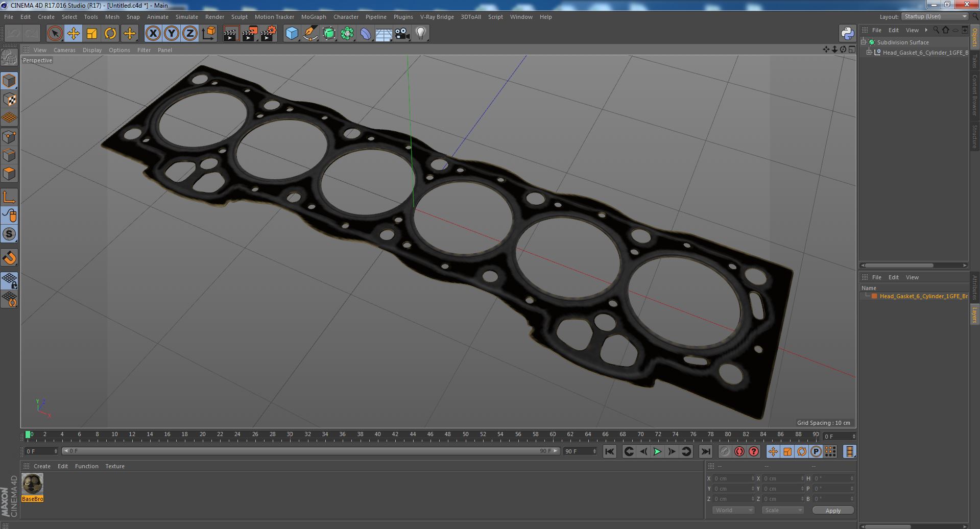The height and width of the screenshot is (529, 980).
Task: Toggle Record Active Objects button
Action: coord(725,451)
